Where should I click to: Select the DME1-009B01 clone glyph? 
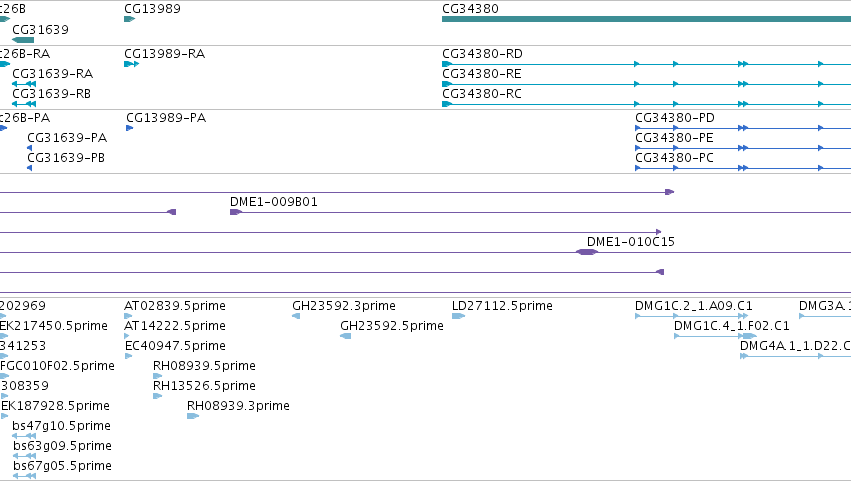tap(236, 212)
